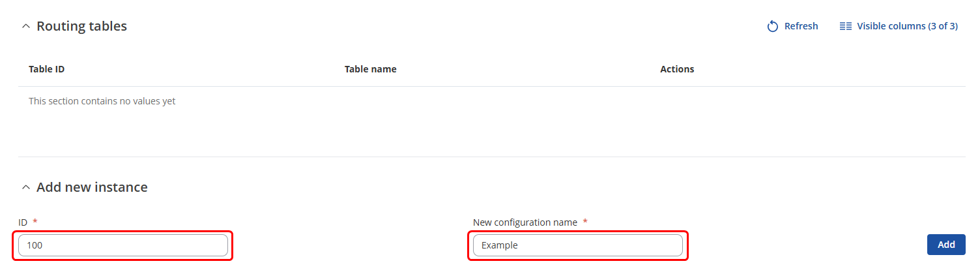Viewport: 980px width, 272px height.
Task: Click the New configuration name label
Action: pos(525,222)
